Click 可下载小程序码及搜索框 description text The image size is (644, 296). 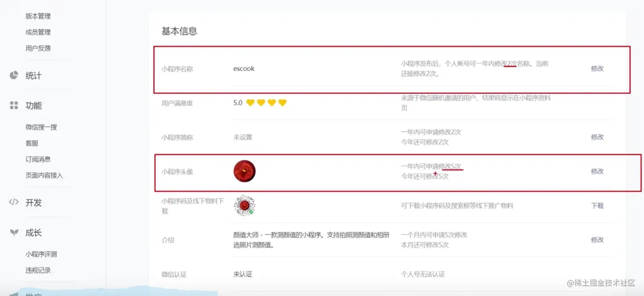pyautogui.click(x=457, y=206)
